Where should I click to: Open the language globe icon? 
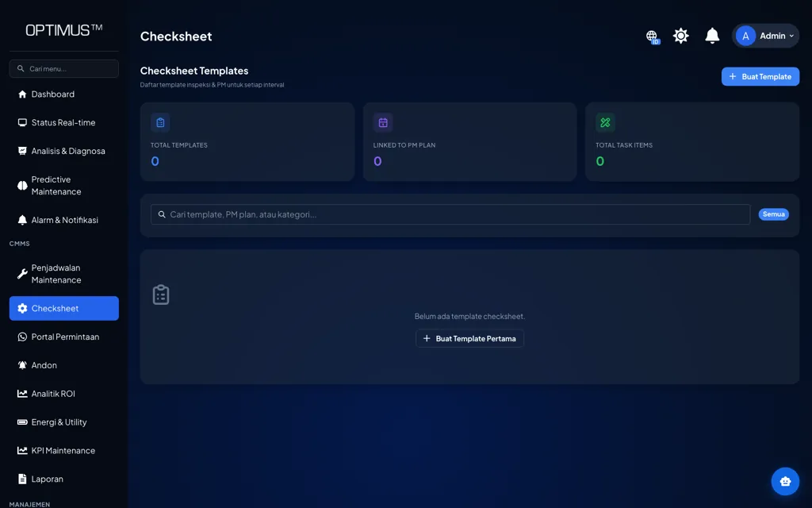point(652,37)
